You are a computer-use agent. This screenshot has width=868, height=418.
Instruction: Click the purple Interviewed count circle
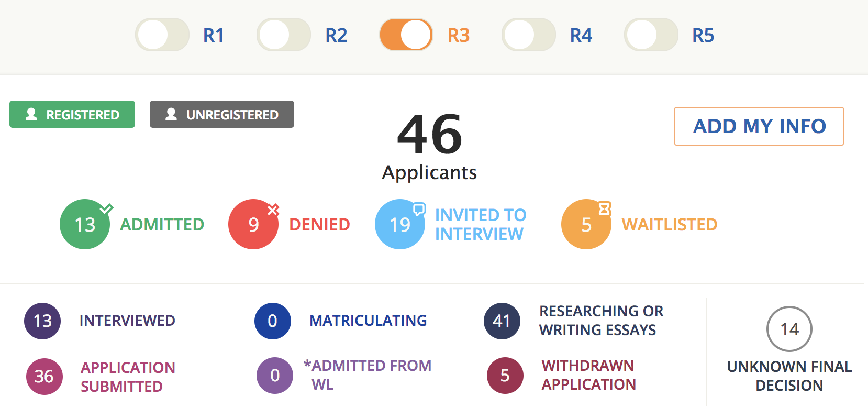[42, 321]
